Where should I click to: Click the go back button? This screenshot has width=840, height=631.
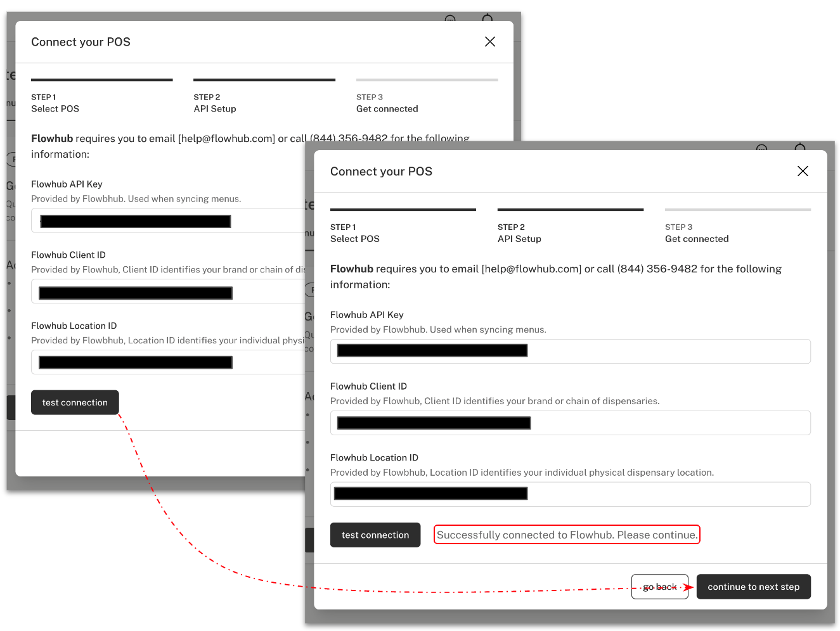click(x=660, y=587)
